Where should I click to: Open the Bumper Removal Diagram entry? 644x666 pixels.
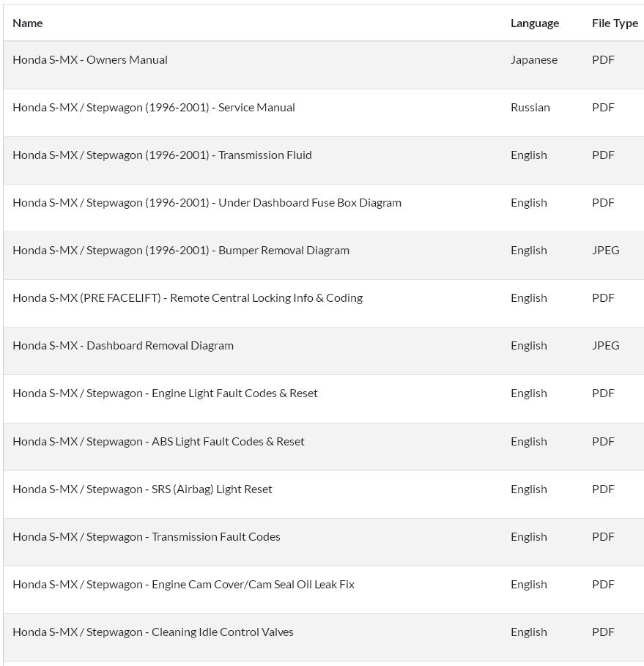point(181,251)
